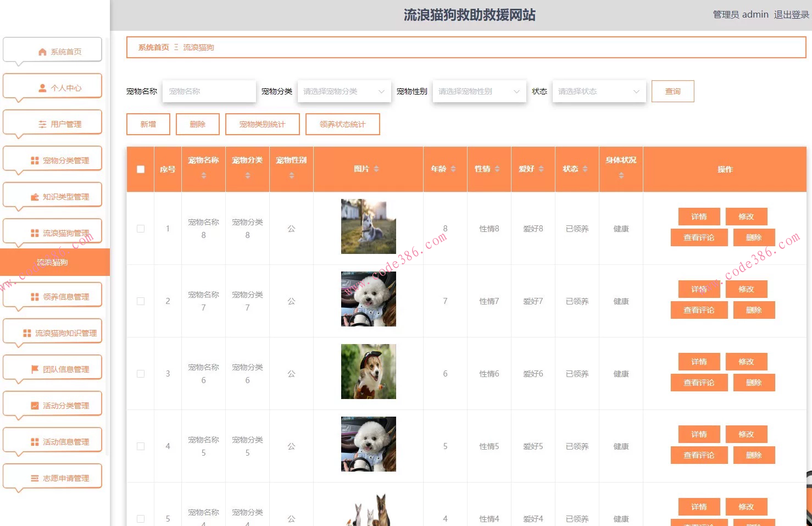
Task: Check the checkbox for row 3
Action: click(x=141, y=374)
